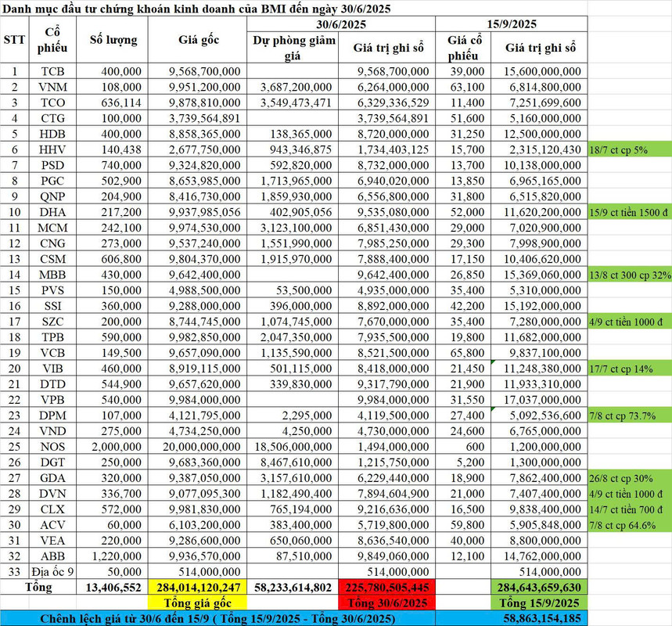Screen dimensions: 672x626
Task: Select DVN original cost 9,077,095,300
Action: 198,494
